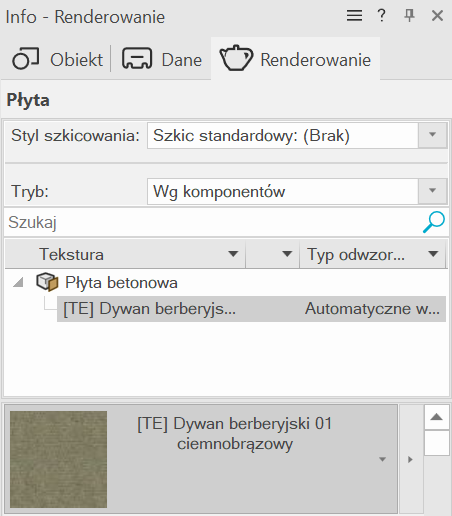Switch to the Obiekt tab
The height and width of the screenshot is (516, 452).
point(57,59)
